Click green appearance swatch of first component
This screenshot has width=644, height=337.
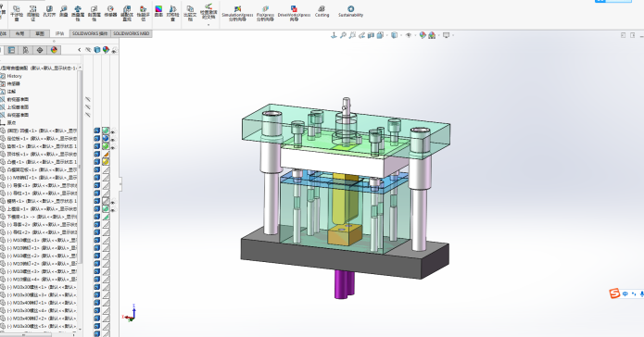click(x=106, y=131)
